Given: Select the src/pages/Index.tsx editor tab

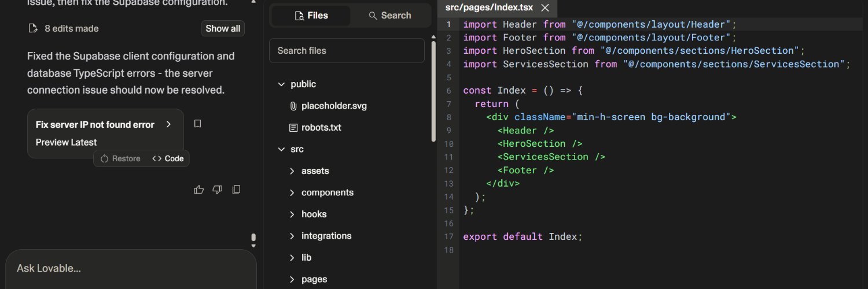Looking at the screenshot, I should (x=489, y=8).
